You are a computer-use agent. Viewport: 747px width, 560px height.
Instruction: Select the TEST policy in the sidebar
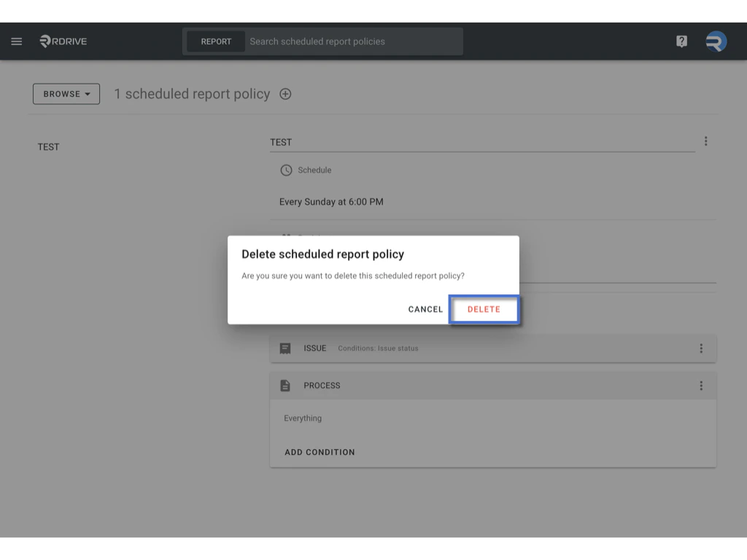click(x=48, y=147)
